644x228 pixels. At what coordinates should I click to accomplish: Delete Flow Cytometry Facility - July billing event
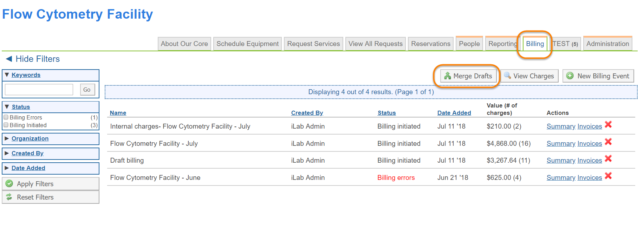click(x=608, y=142)
